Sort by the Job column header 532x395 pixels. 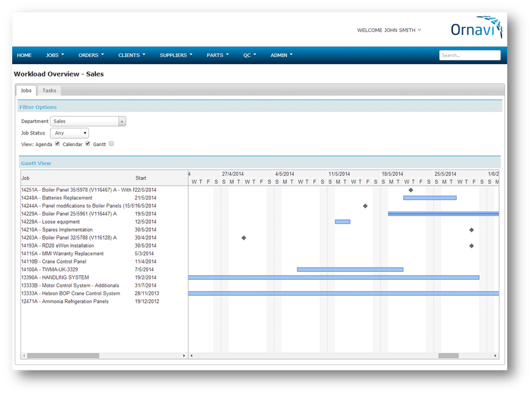point(25,178)
